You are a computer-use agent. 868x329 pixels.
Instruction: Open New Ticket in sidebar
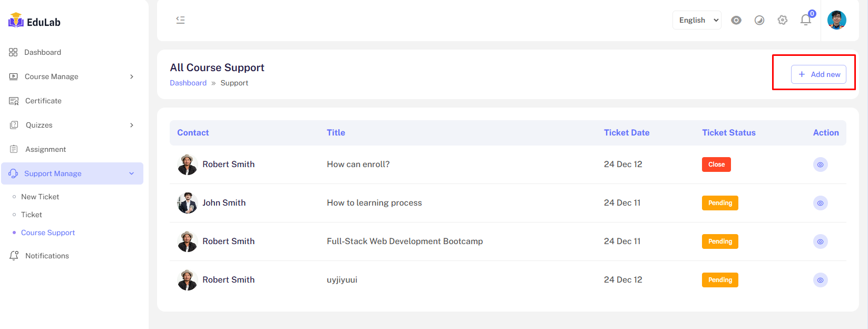[40, 197]
